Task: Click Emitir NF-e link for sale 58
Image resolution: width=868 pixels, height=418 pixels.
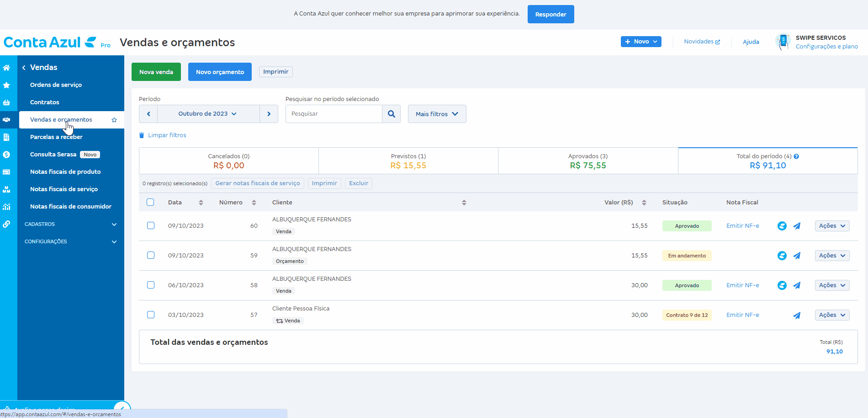Action: (x=742, y=285)
